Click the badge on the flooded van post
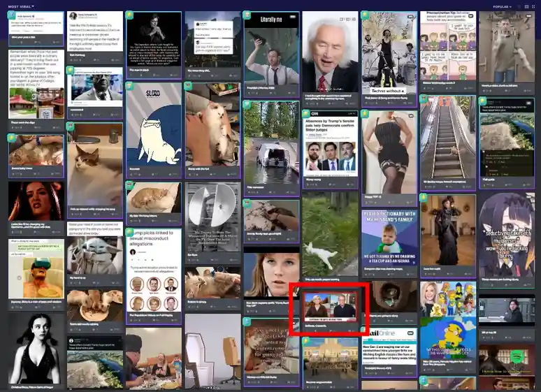The image size is (541, 392). coord(247,104)
